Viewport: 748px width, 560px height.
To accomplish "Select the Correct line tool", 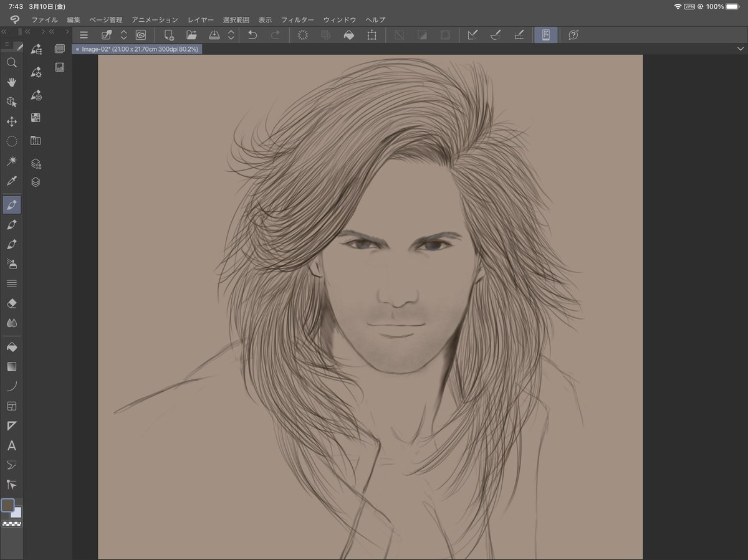I will click(x=11, y=485).
